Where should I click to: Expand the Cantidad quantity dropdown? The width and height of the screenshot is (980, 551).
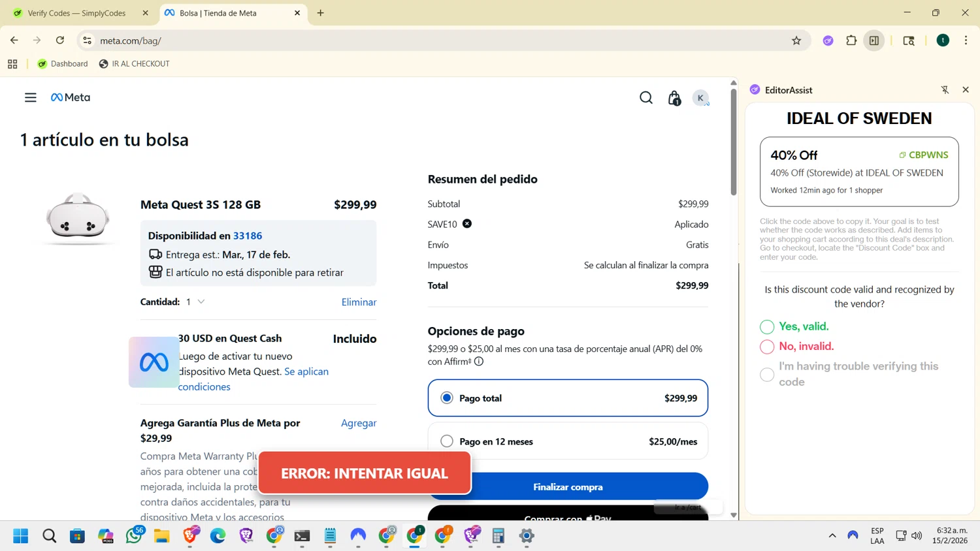click(x=195, y=302)
